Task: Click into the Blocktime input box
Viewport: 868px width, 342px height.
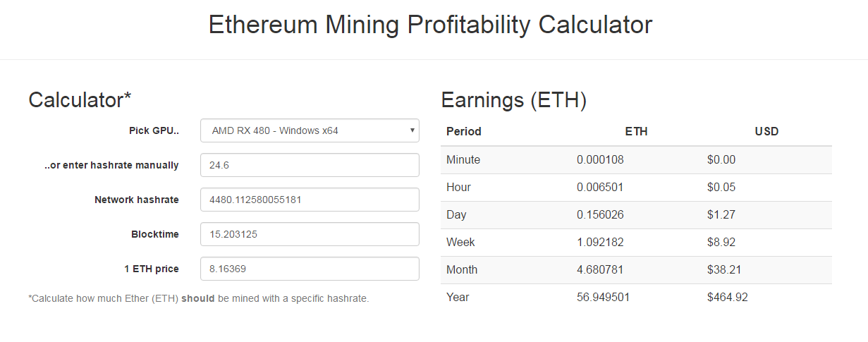Action: [x=310, y=234]
